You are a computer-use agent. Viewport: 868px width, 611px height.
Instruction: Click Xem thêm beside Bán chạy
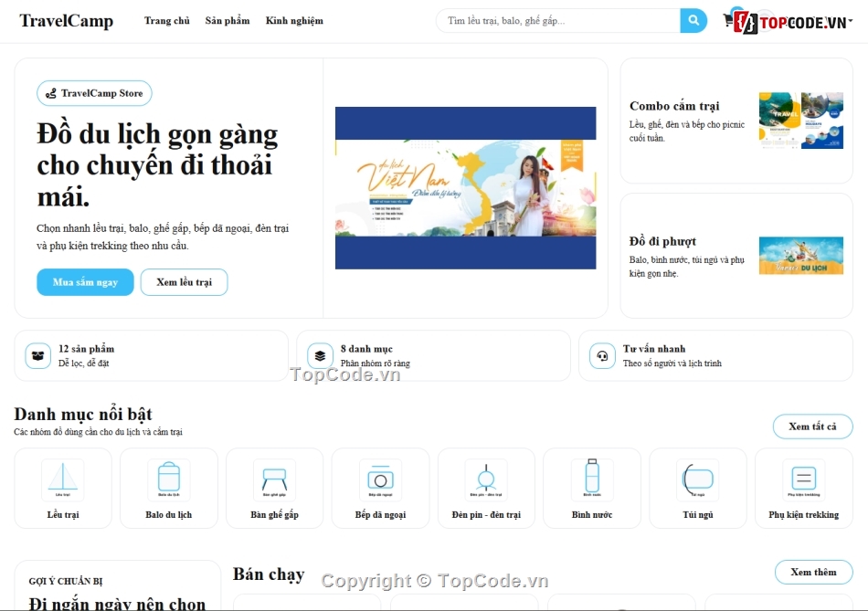(814, 573)
